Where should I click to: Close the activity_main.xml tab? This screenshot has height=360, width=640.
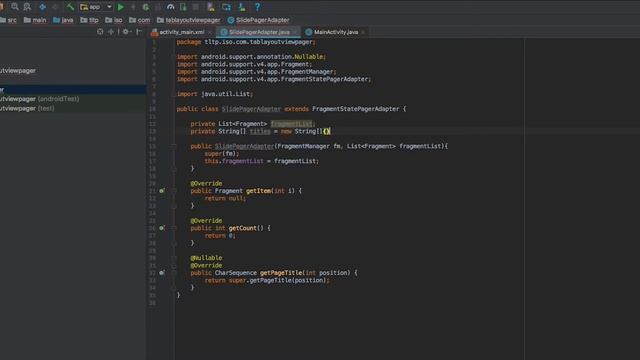(x=210, y=32)
